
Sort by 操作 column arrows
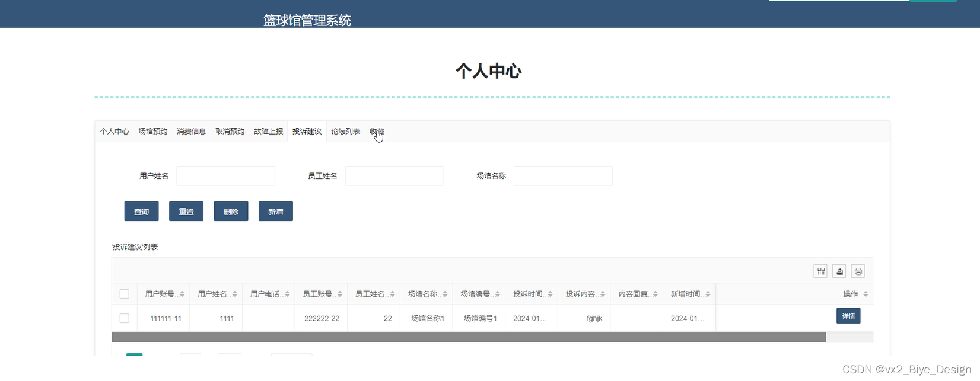click(866, 294)
